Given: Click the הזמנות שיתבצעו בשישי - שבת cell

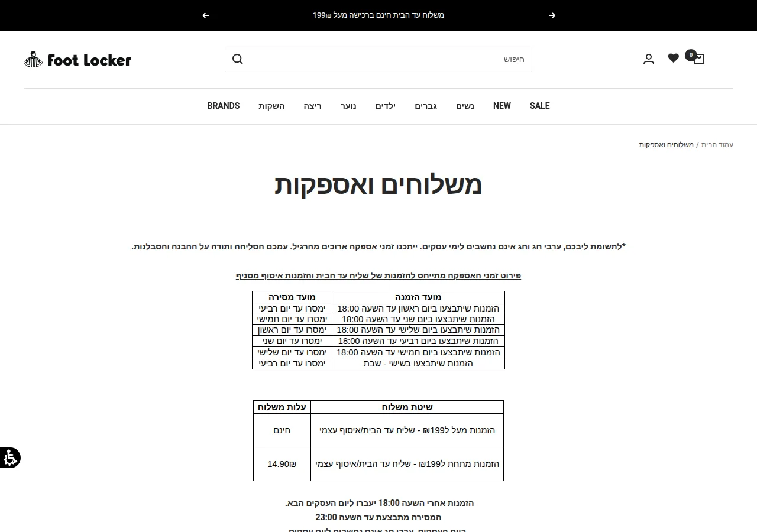Looking at the screenshot, I should [419, 364].
